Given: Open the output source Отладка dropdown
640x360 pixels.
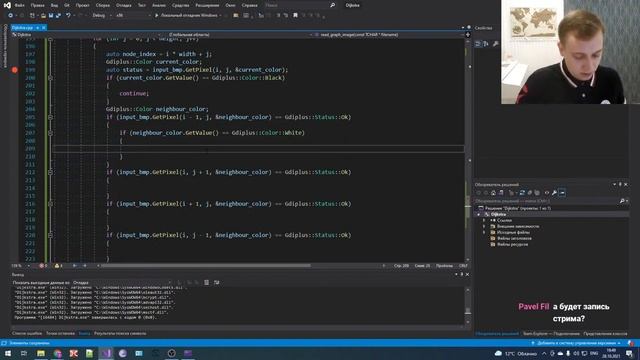Looking at the screenshot, I should [122, 282].
